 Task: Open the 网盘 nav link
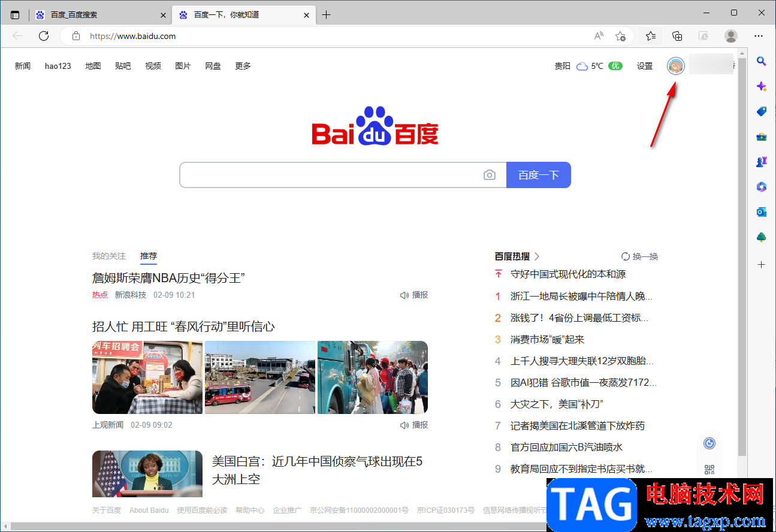tap(213, 66)
